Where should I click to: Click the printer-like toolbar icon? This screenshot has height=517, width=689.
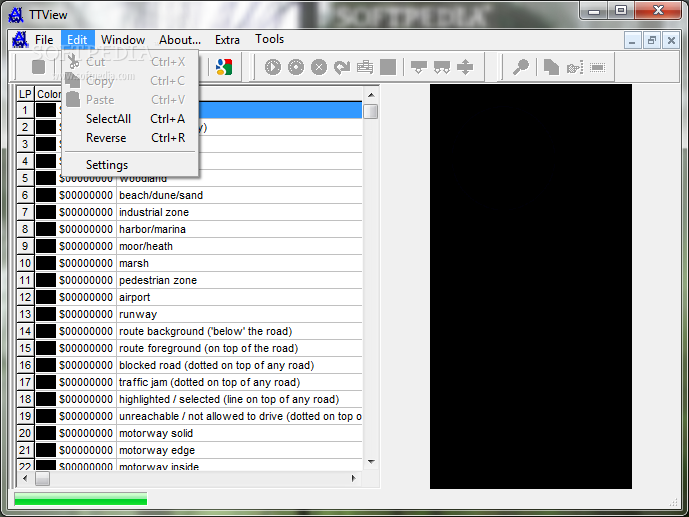pyautogui.click(x=365, y=67)
